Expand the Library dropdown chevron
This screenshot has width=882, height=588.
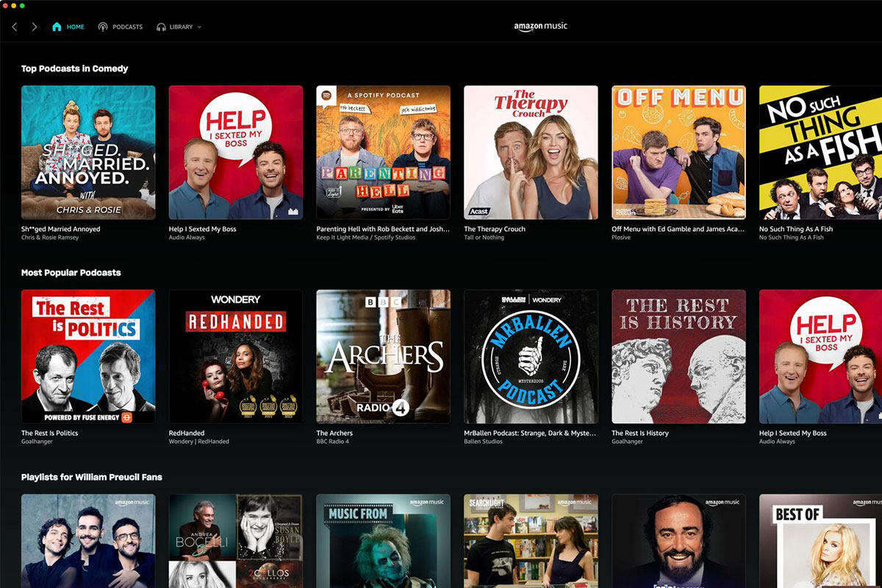[198, 26]
